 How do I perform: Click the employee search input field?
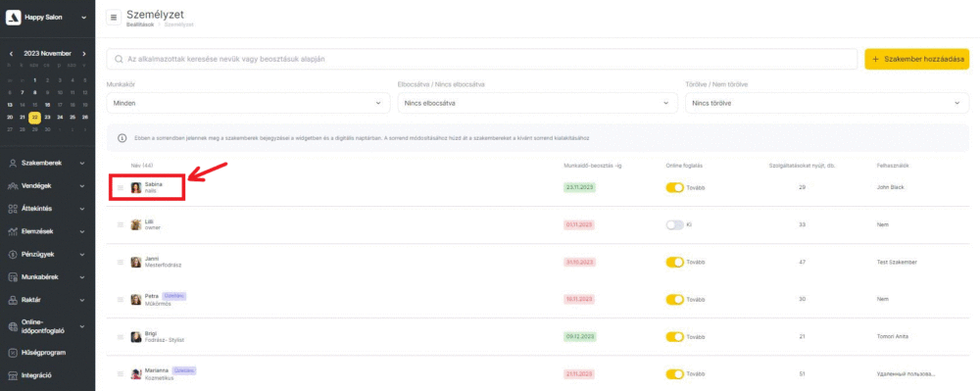(x=482, y=59)
